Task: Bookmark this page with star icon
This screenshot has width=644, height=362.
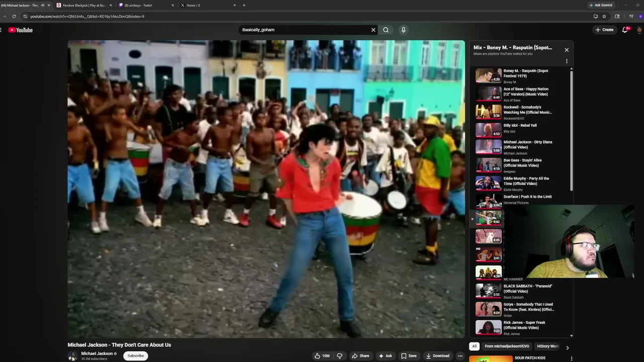Action: coord(604,16)
